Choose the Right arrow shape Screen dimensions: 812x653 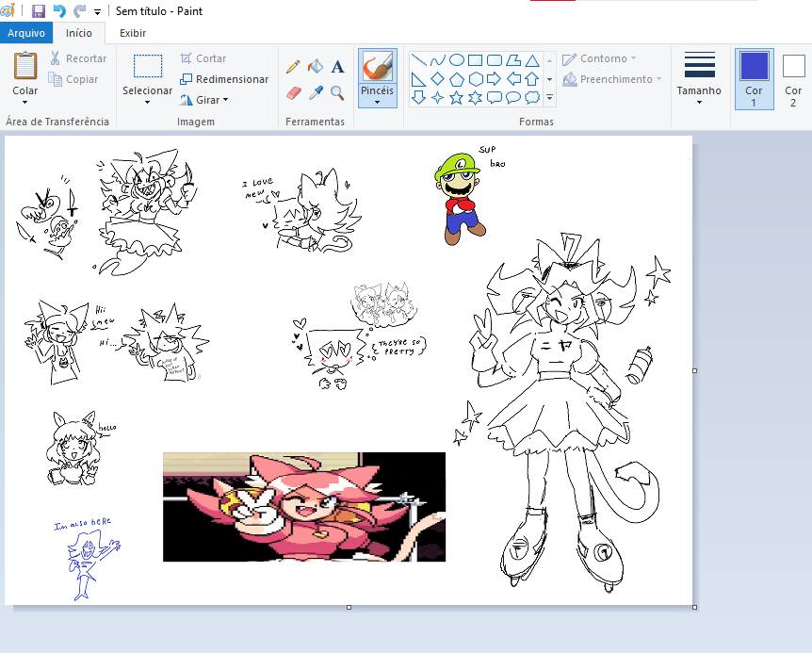[x=494, y=79]
